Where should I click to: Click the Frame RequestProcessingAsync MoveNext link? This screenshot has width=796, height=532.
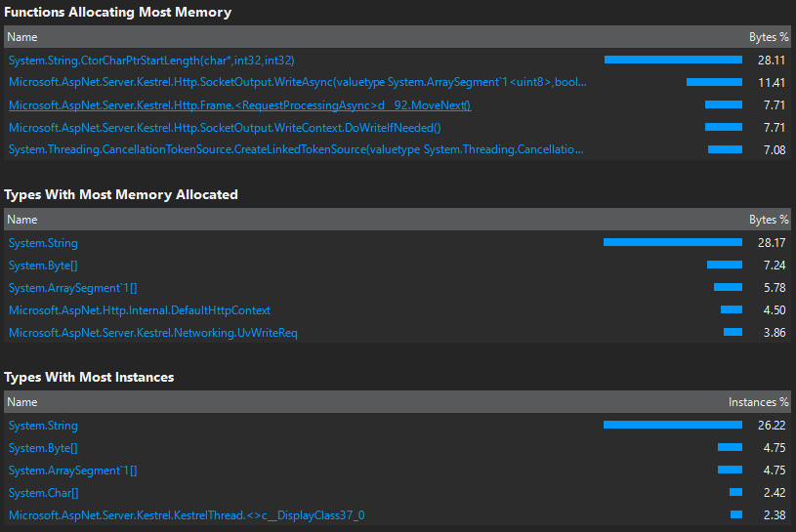(239, 105)
